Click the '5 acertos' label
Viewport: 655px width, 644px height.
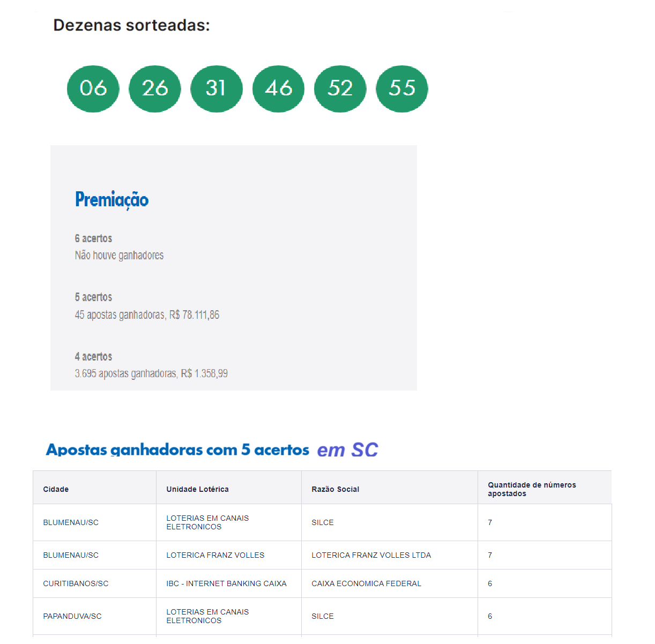(x=93, y=297)
